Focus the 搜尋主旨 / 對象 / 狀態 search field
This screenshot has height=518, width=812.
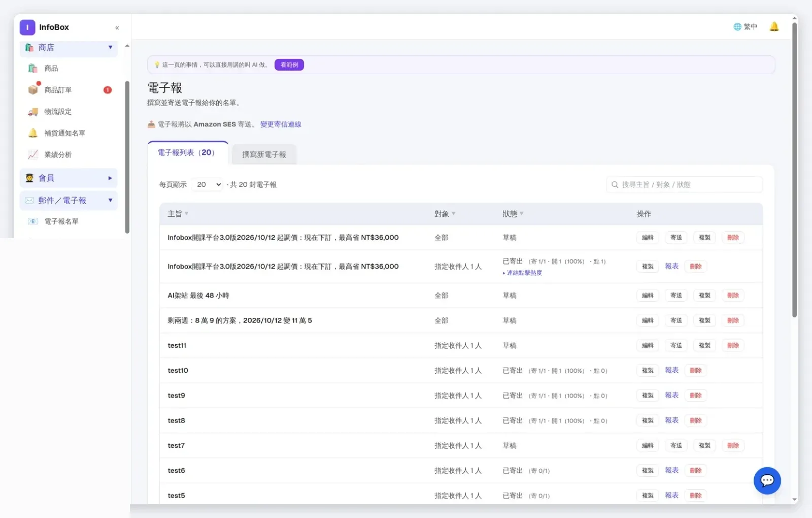pyautogui.click(x=684, y=184)
